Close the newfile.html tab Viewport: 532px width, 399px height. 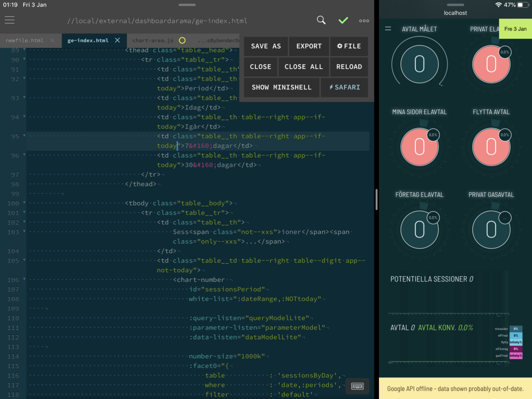(x=52, y=40)
